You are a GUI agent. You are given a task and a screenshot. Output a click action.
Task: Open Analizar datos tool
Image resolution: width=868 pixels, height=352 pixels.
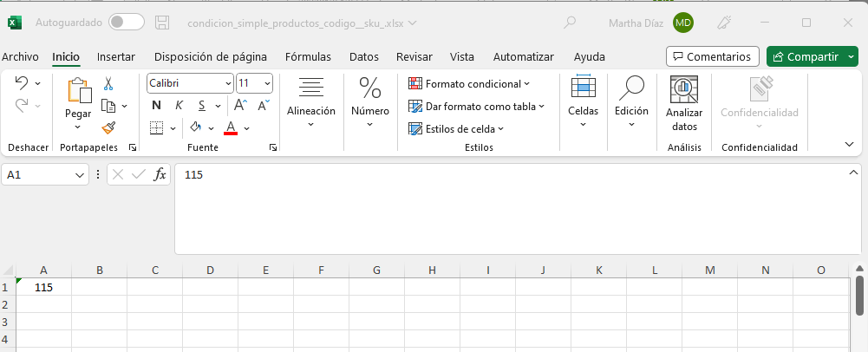click(684, 103)
